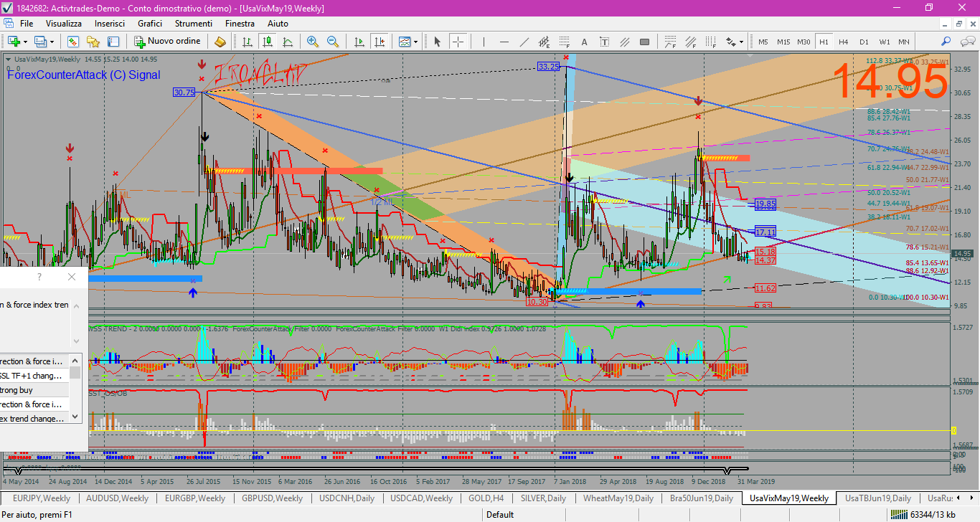Select the text 'A' tool
The height and width of the screenshot is (522, 980).
click(x=584, y=42)
